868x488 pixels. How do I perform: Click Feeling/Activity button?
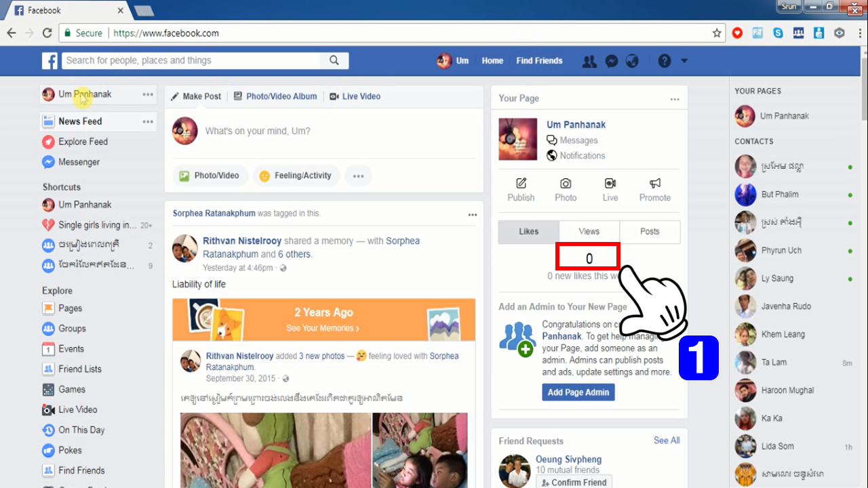(x=296, y=176)
